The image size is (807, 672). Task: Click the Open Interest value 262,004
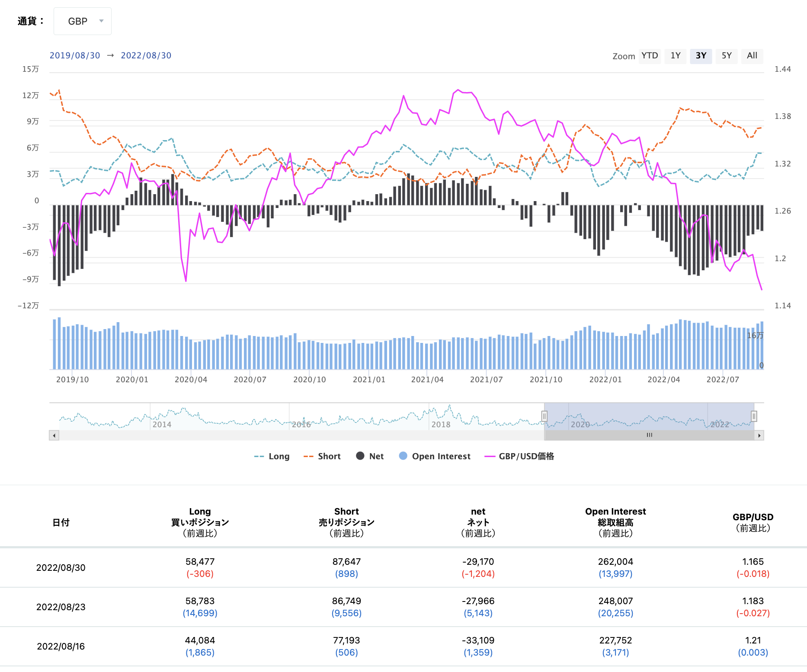615,562
